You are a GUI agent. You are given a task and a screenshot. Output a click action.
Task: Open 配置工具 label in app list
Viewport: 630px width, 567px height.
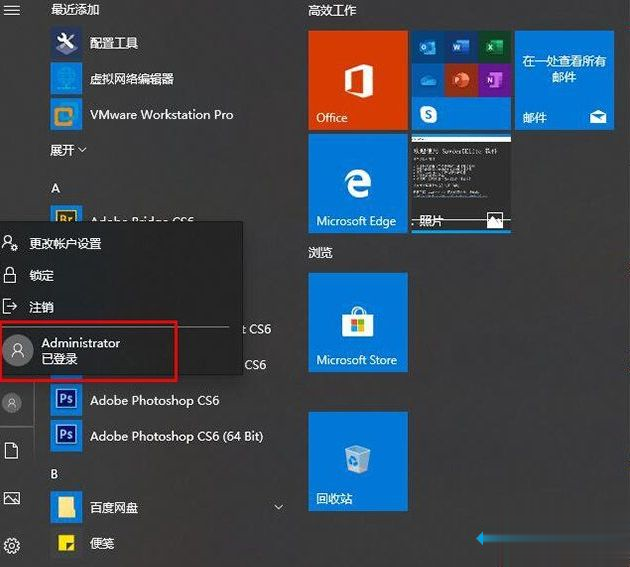(114, 43)
